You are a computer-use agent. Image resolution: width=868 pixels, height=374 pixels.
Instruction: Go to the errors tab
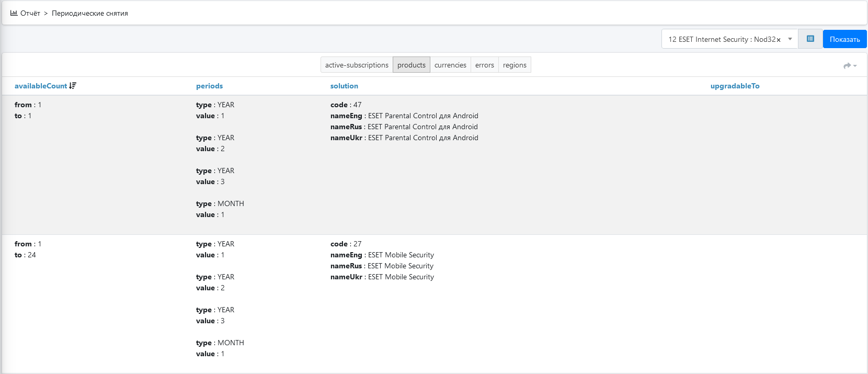click(485, 65)
